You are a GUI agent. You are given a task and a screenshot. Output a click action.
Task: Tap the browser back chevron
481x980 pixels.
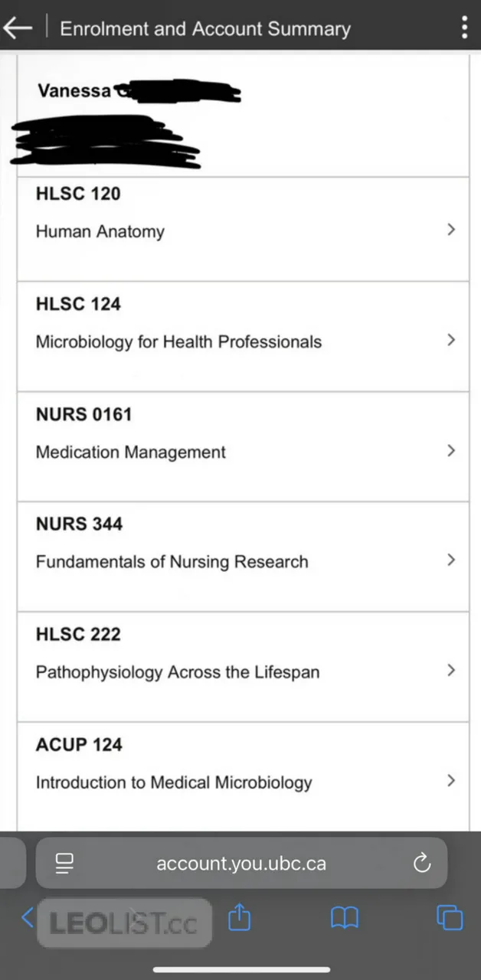pyautogui.click(x=28, y=917)
